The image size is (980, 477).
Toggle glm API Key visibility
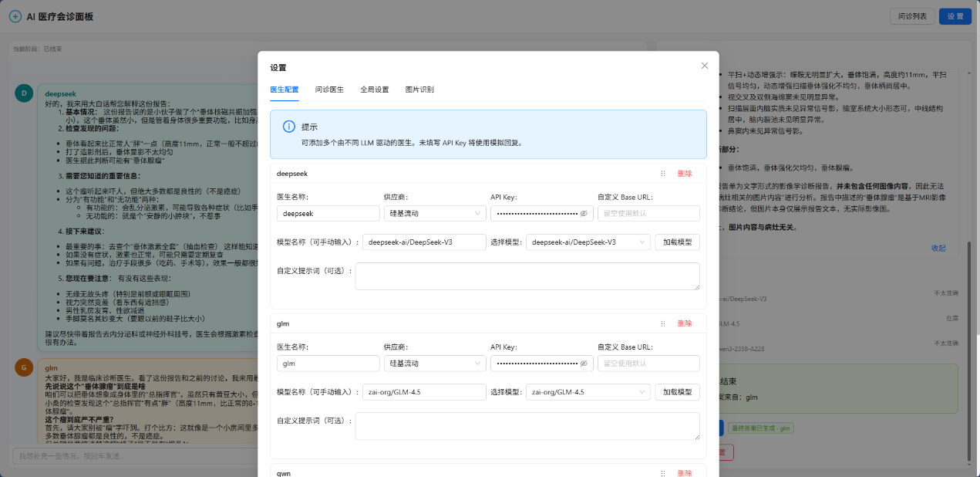584,363
